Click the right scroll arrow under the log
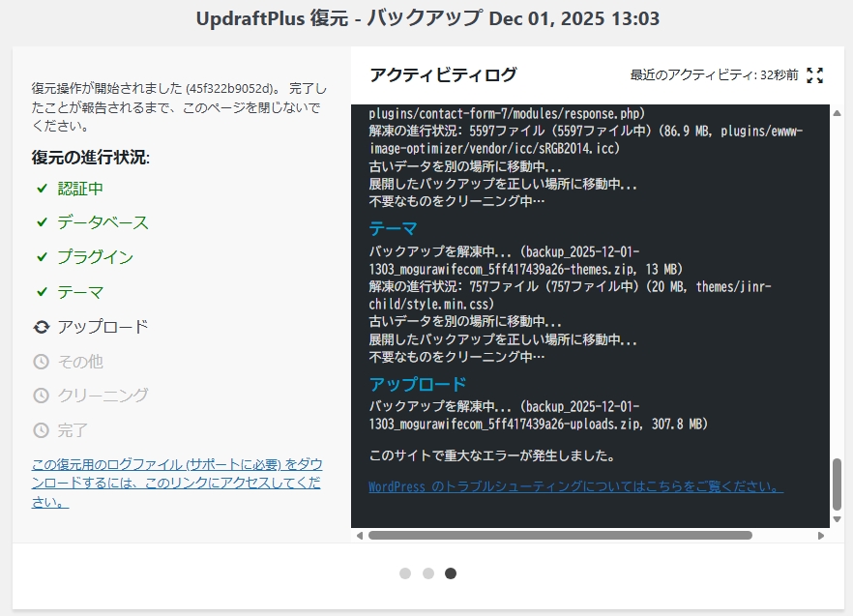This screenshot has height=616, width=853. pos(822,535)
